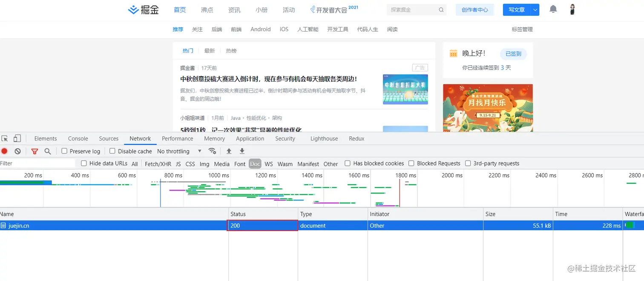Filter requests by Fetch/XHR
The image size is (644, 281).
click(158, 164)
